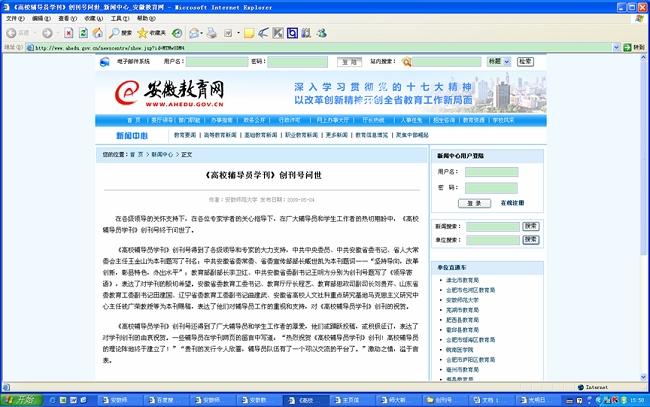Click the Windows flag throbber icon

coord(640,19)
